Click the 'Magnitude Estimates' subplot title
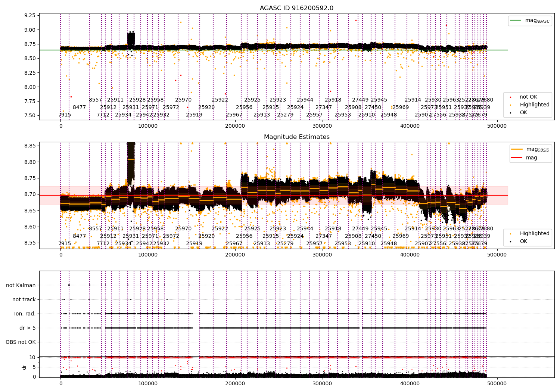Image resolution: width=560 pixels, height=392 pixels. pyautogui.click(x=296, y=137)
